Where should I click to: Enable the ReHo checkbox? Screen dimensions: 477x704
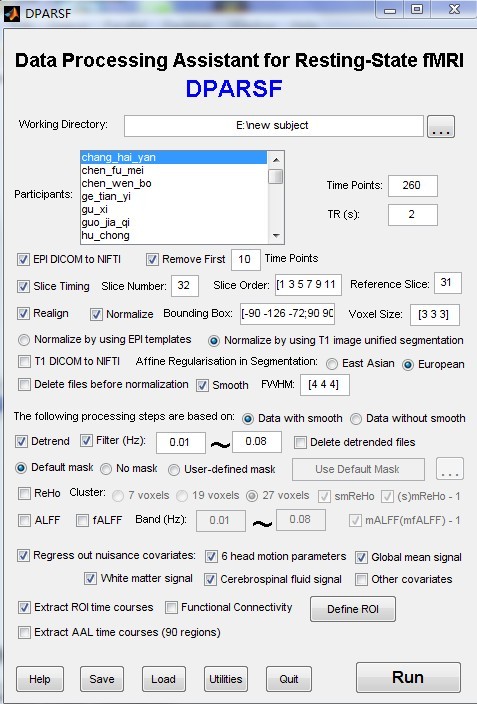24,493
